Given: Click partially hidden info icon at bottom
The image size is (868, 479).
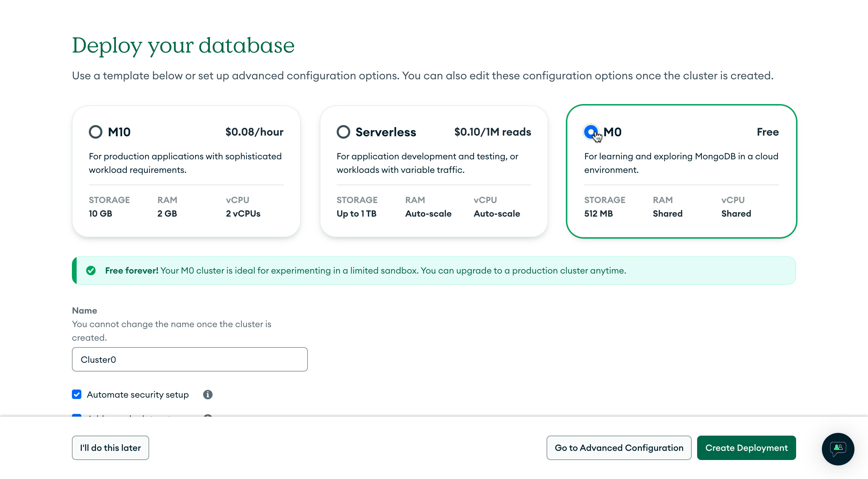Looking at the screenshot, I should pos(208,415).
